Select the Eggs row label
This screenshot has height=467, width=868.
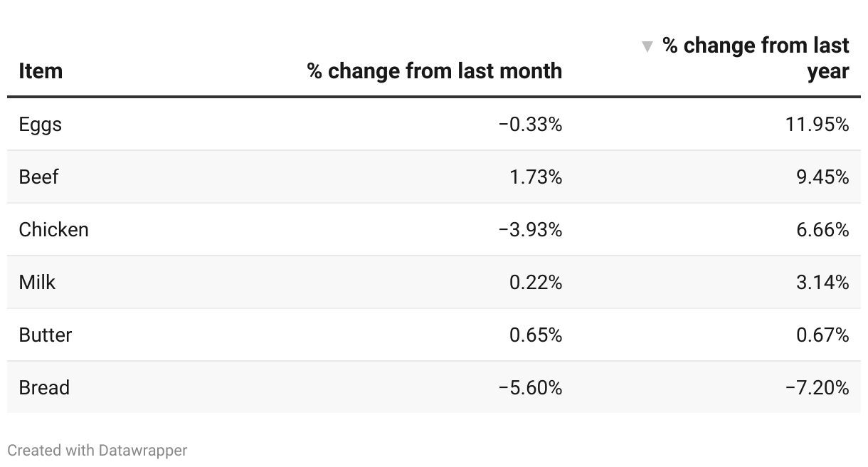coord(41,125)
